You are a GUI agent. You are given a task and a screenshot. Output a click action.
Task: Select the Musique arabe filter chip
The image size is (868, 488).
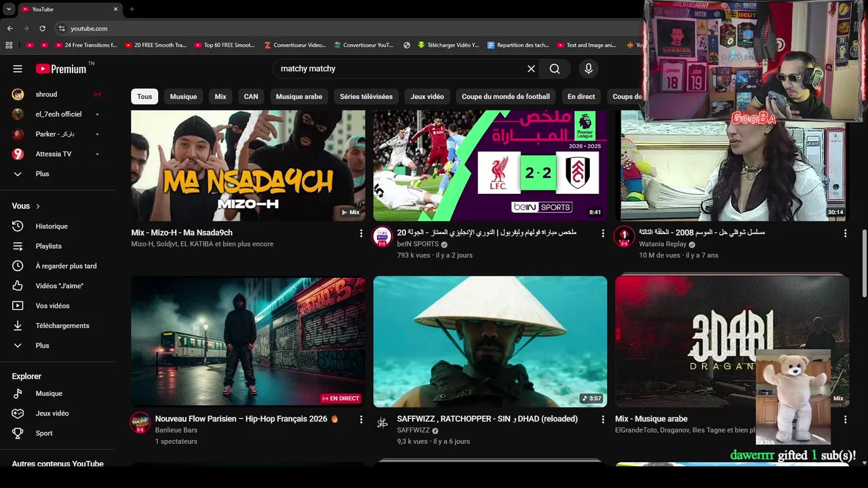[x=299, y=96]
